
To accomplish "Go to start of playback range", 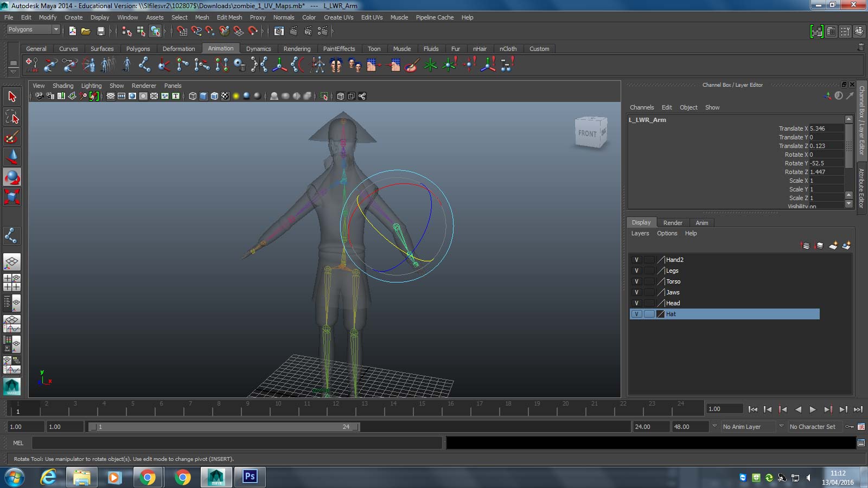I will [x=752, y=409].
